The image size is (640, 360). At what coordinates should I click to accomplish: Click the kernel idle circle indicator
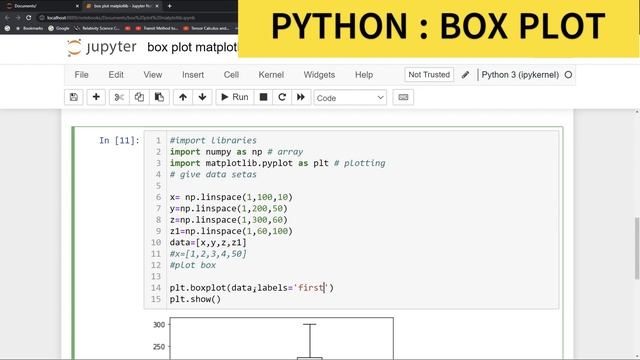pos(568,75)
